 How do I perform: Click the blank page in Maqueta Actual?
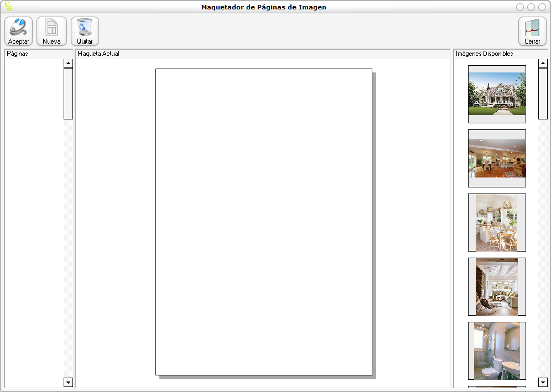[x=263, y=222]
